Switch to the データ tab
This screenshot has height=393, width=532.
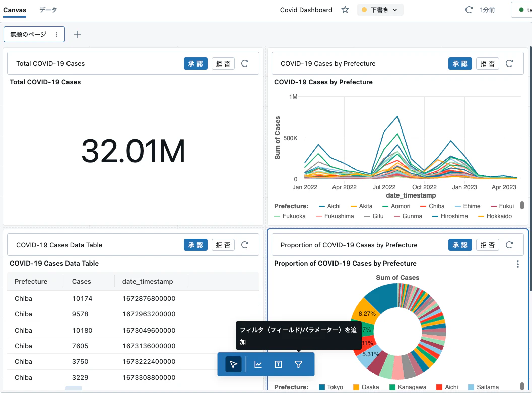point(48,10)
